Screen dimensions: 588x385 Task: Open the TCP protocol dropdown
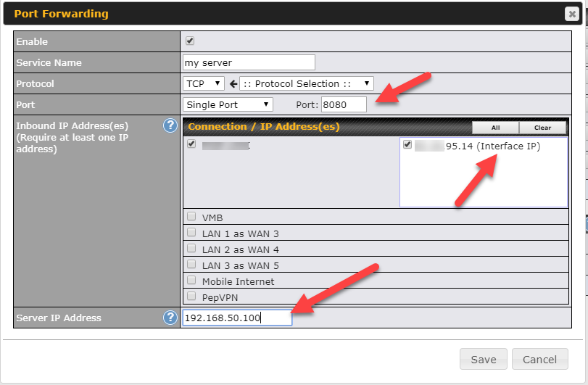[204, 83]
